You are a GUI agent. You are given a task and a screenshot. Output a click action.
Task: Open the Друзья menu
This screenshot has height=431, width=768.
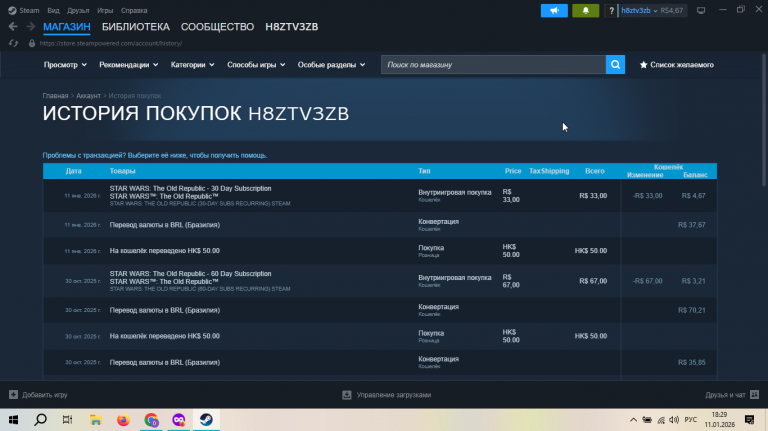coord(78,10)
